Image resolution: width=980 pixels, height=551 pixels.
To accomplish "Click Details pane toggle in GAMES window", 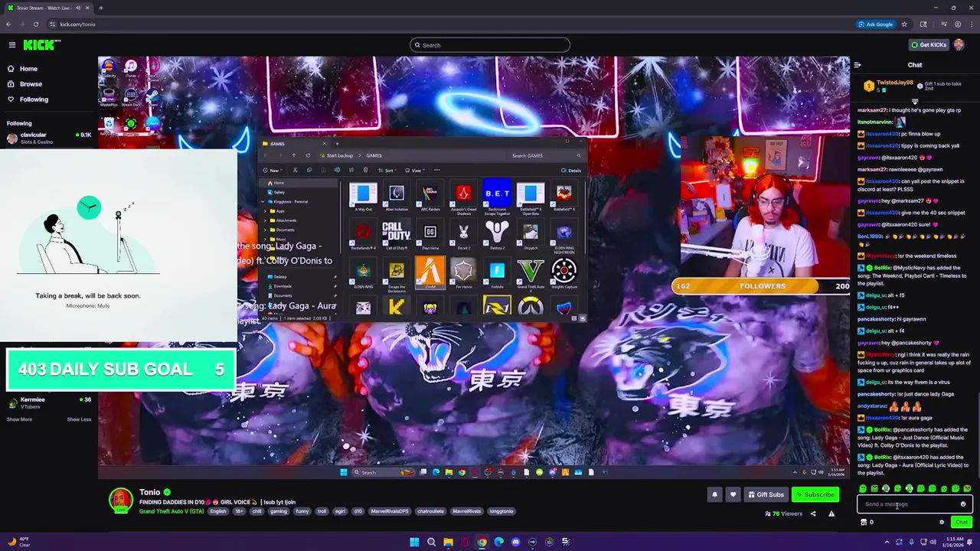I will (571, 170).
